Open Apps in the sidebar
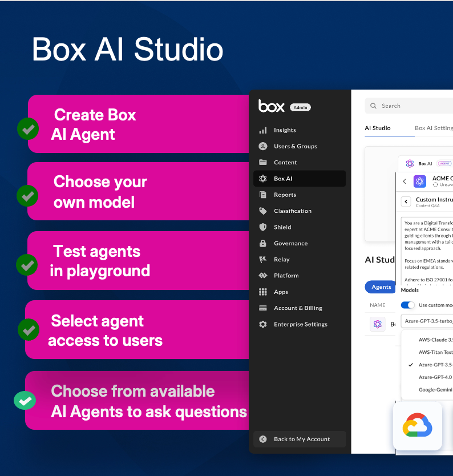The image size is (453, 476). pos(281,292)
